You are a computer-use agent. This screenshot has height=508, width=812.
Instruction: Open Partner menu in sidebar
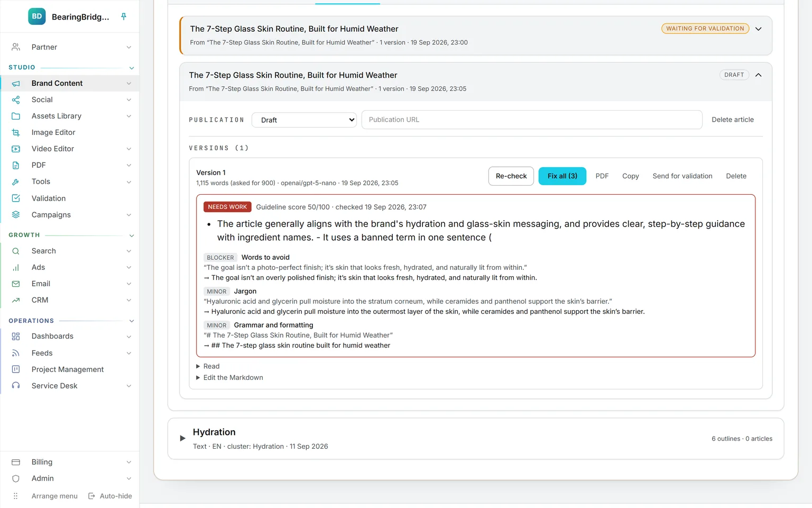tap(71, 47)
